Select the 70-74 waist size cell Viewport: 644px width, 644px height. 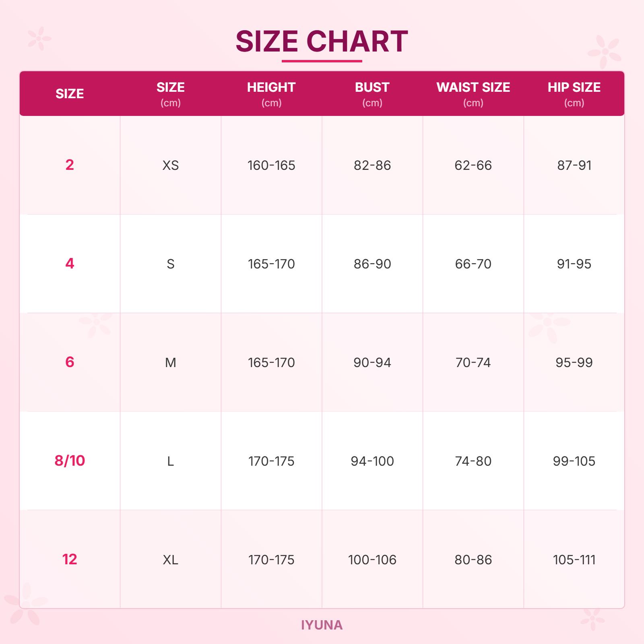(x=473, y=362)
